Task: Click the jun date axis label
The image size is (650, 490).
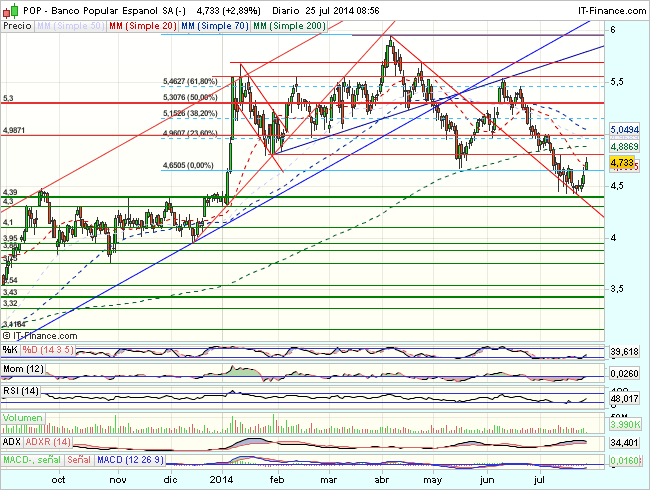Action: (x=487, y=480)
